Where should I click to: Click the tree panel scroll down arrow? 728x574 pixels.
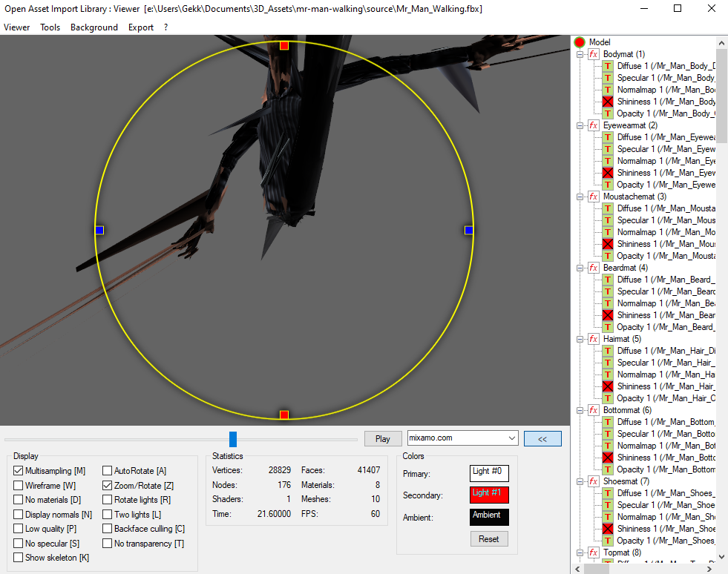tap(721, 556)
